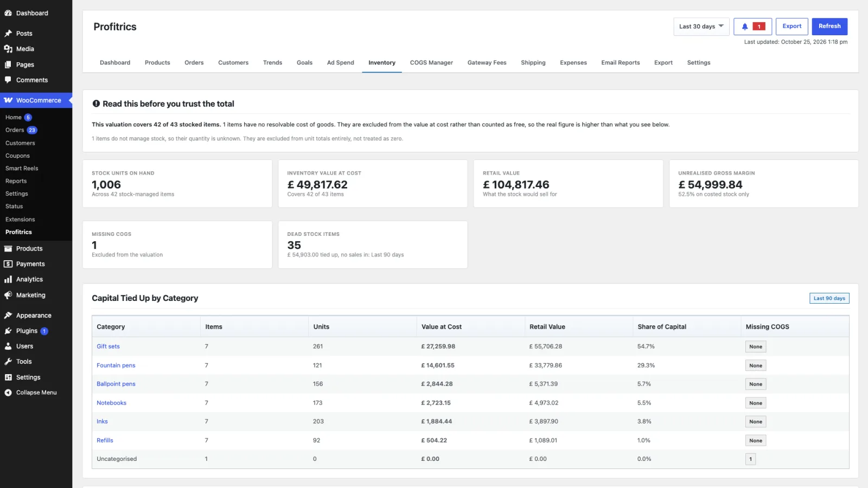Switch to the COGS Manager tab
The image size is (868, 488).
(431, 63)
